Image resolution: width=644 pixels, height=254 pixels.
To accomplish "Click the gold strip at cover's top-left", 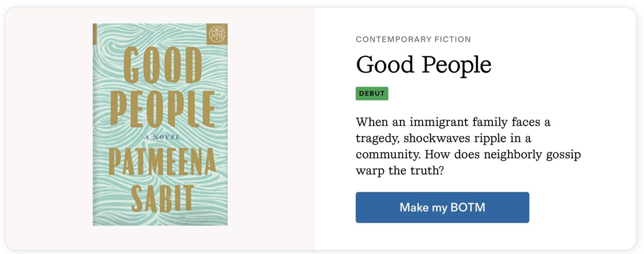I will pyautogui.click(x=95, y=34).
